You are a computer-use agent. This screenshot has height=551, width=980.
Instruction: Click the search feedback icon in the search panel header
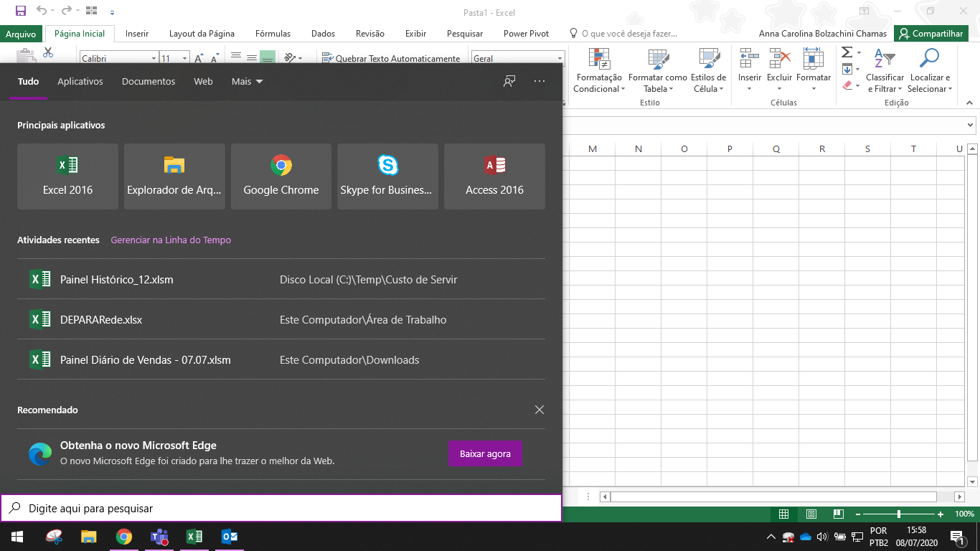tap(509, 81)
